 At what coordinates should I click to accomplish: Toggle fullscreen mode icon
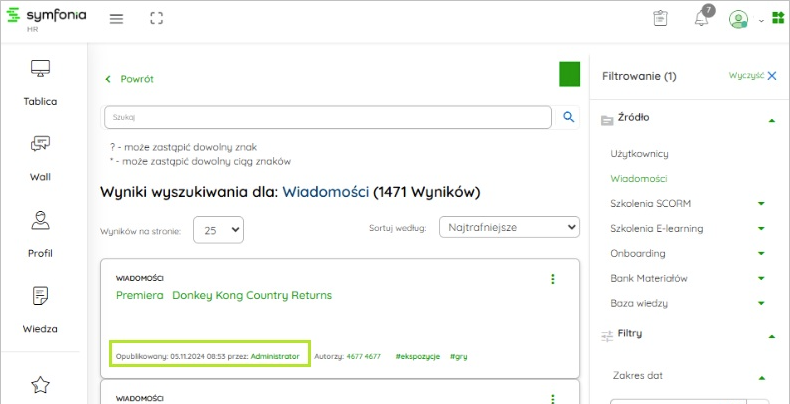[x=156, y=19]
